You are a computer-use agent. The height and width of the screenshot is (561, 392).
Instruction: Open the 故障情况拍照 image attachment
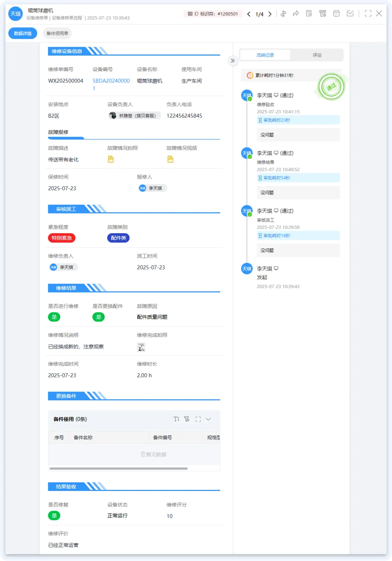tap(111, 159)
